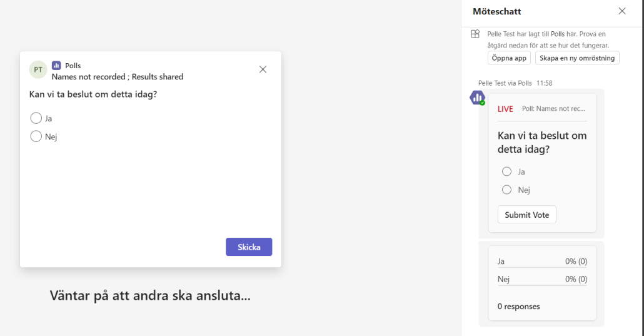Screen dimensions: 644x336
Task: Click the Nej result progress bar
Action: coord(542,285)
